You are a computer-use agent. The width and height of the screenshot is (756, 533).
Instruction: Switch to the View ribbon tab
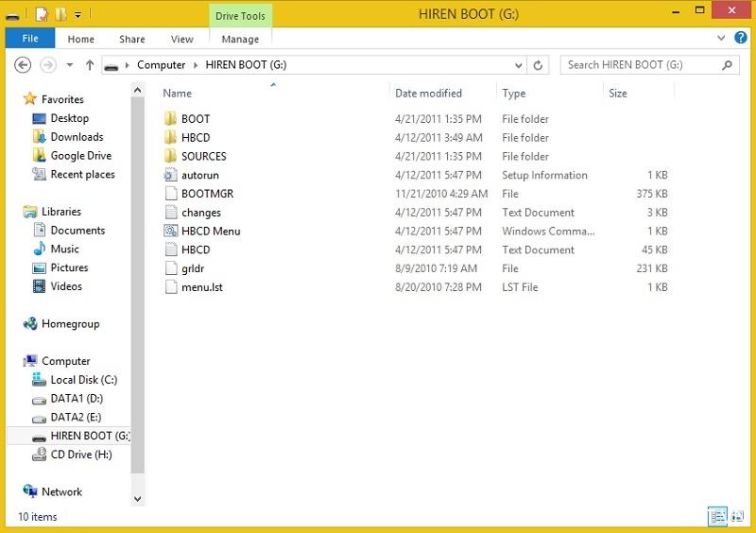(x=181, y=39)
